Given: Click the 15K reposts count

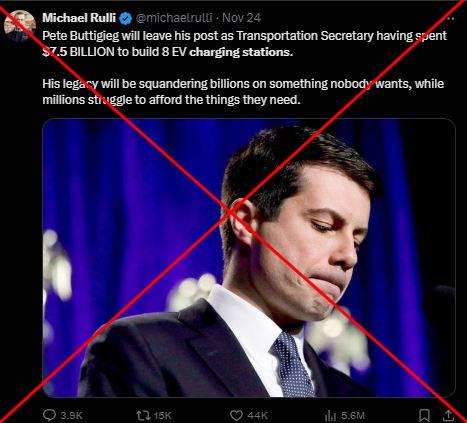Looking at the screenshot, I should 163,416.
